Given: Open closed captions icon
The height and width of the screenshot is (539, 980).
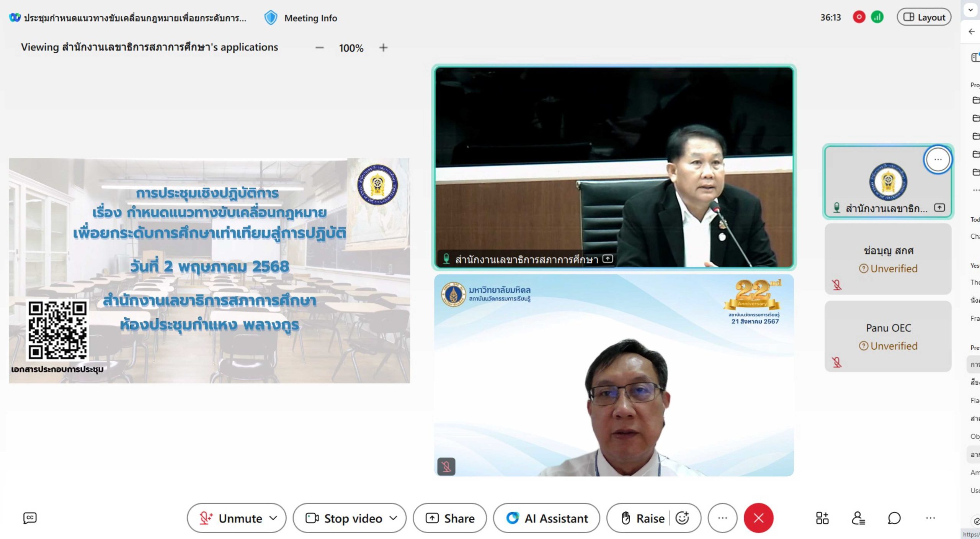Looking at the screenshot, I should pyautogui.click(x=30, y=518).
